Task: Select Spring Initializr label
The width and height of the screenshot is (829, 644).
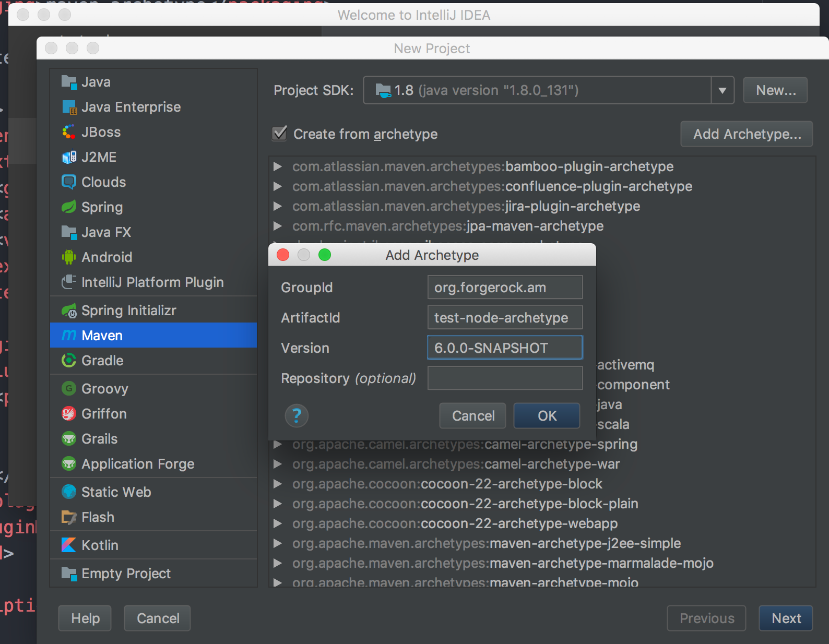Action: (x=129, y=311)
